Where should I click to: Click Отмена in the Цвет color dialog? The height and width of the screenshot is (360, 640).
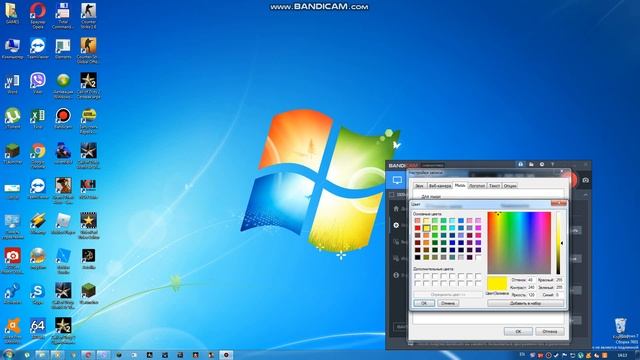[x=448, y=303]
